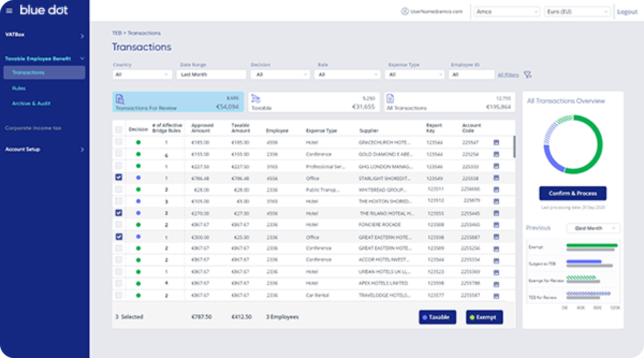The image size is (644, 358).
Task: Click the transactions table vertical scrollbar
Action: [514, 147]
